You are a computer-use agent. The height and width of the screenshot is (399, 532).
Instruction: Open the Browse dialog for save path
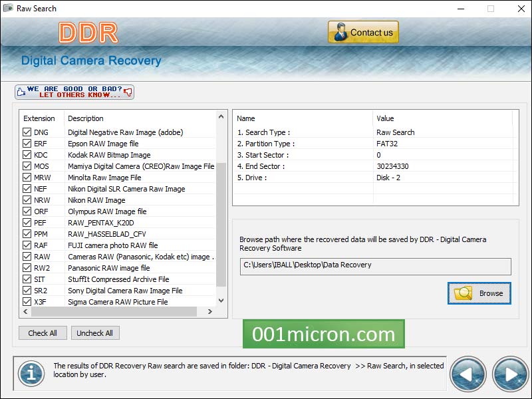pyautogui.click(x=479, y=293)
